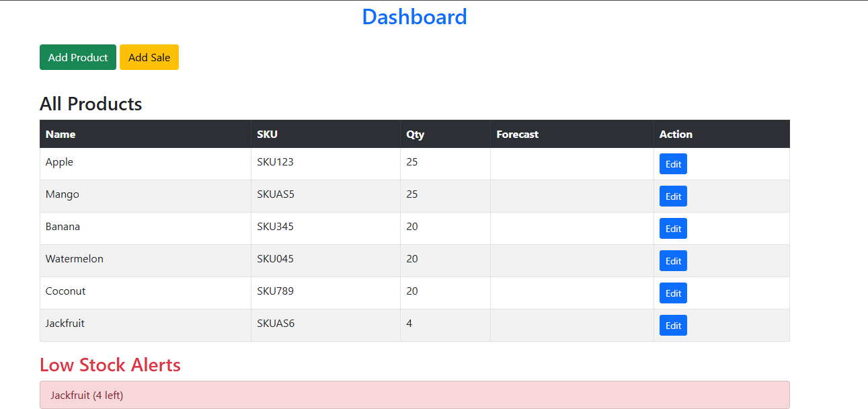Click the Action column header
The height and width of the screenshot is (409, 868).
pos(722,134)
